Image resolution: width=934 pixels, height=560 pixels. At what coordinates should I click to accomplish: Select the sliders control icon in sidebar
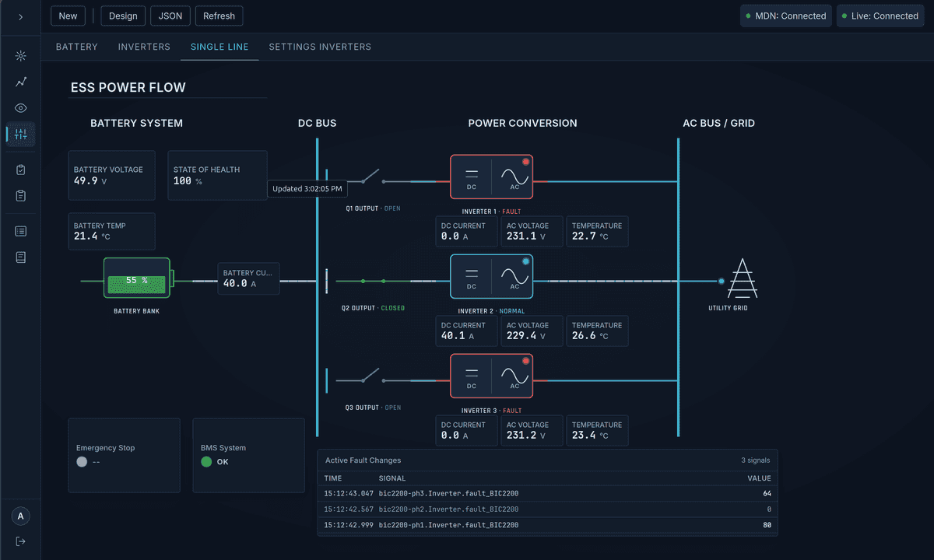tap(21, 135)
